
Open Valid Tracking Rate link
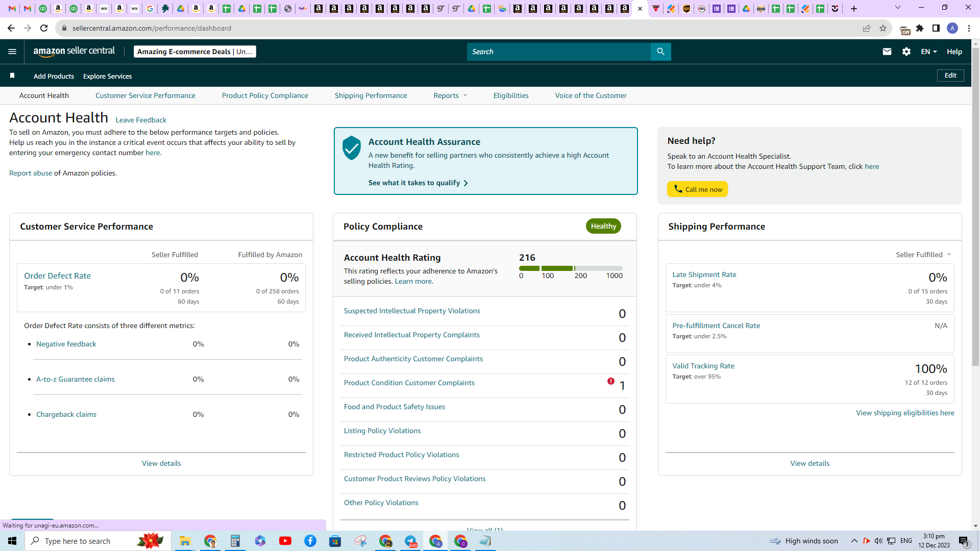[703, 366]
